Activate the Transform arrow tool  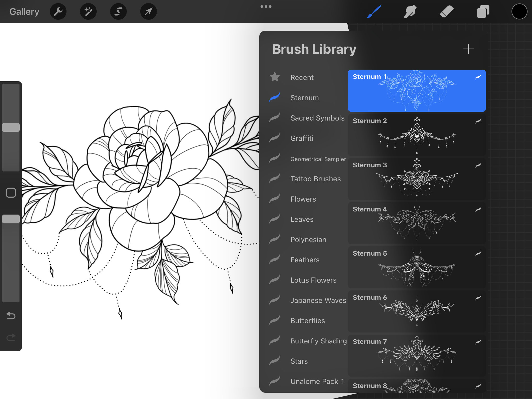[149, 11]
